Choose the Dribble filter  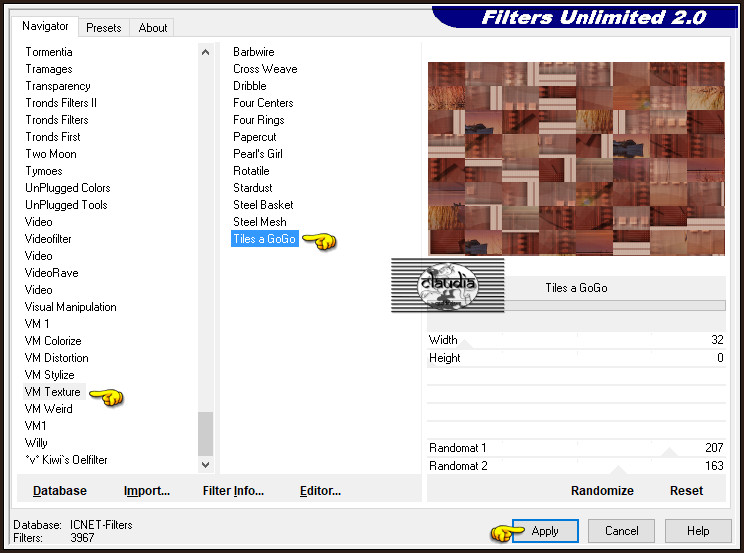tap(250, 86)
